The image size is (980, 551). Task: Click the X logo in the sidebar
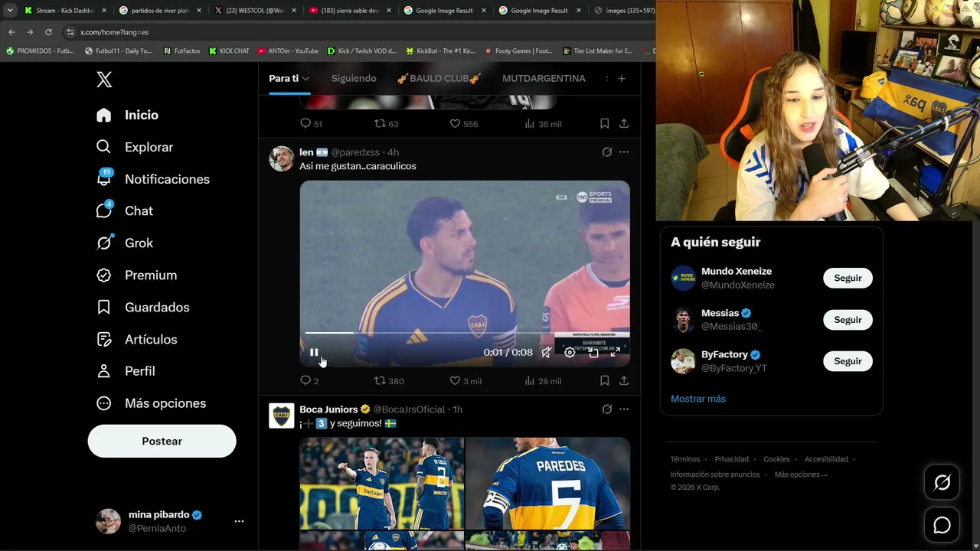[104, 80]
